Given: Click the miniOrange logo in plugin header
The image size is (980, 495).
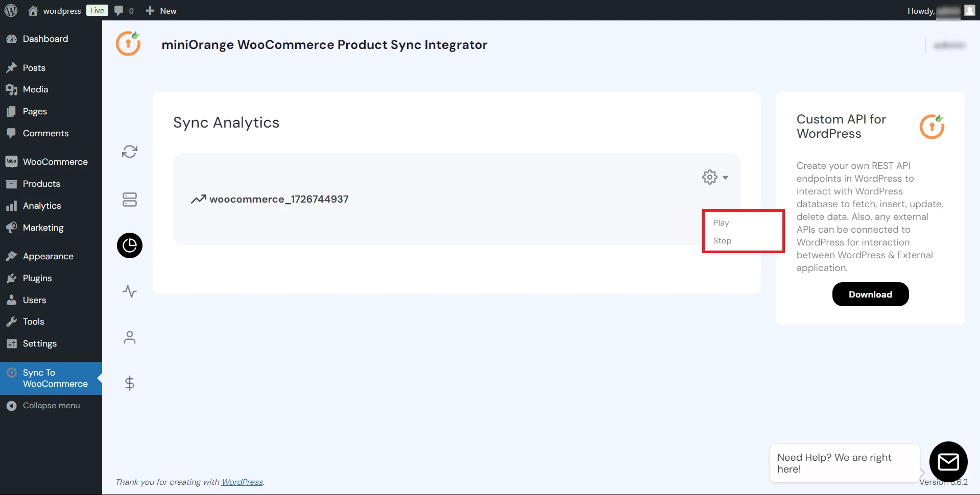Looking at the screenshot, I should coord(128,44).
